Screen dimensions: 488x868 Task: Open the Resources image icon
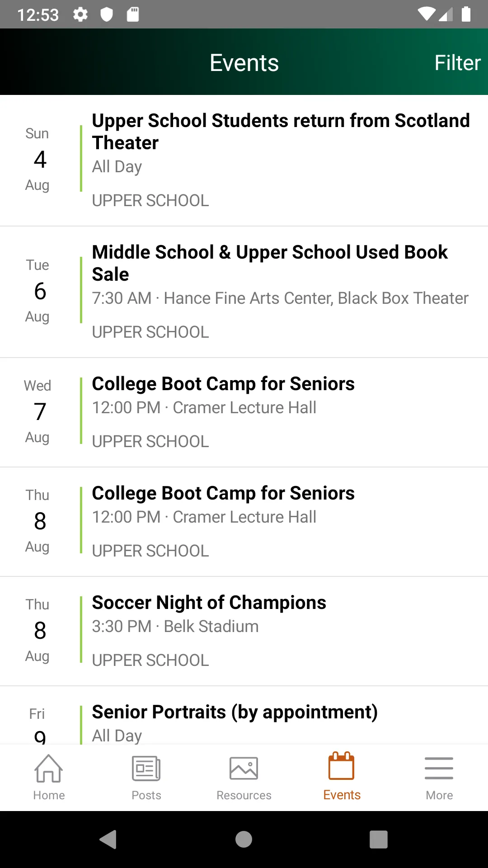pos(244,768)
